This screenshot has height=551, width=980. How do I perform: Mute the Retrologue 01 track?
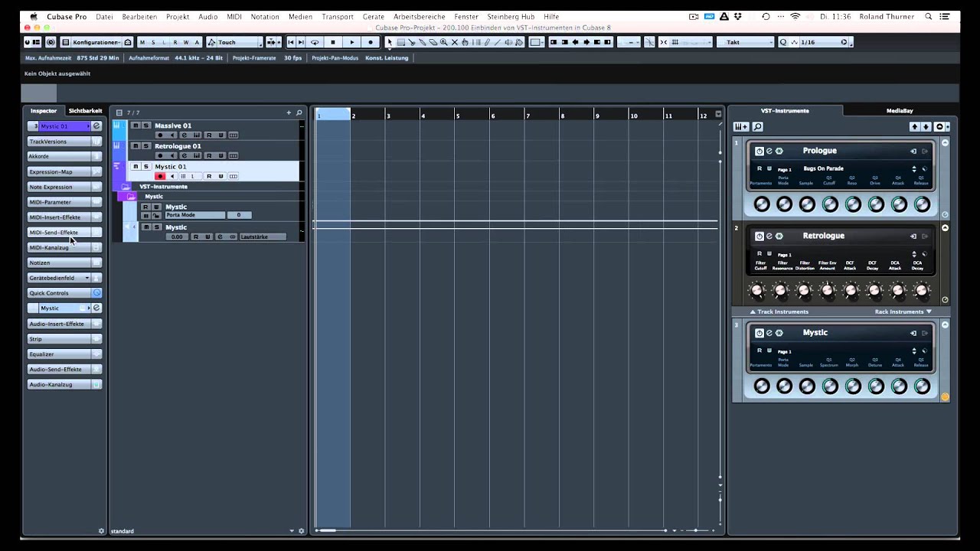tap(136, 146)
